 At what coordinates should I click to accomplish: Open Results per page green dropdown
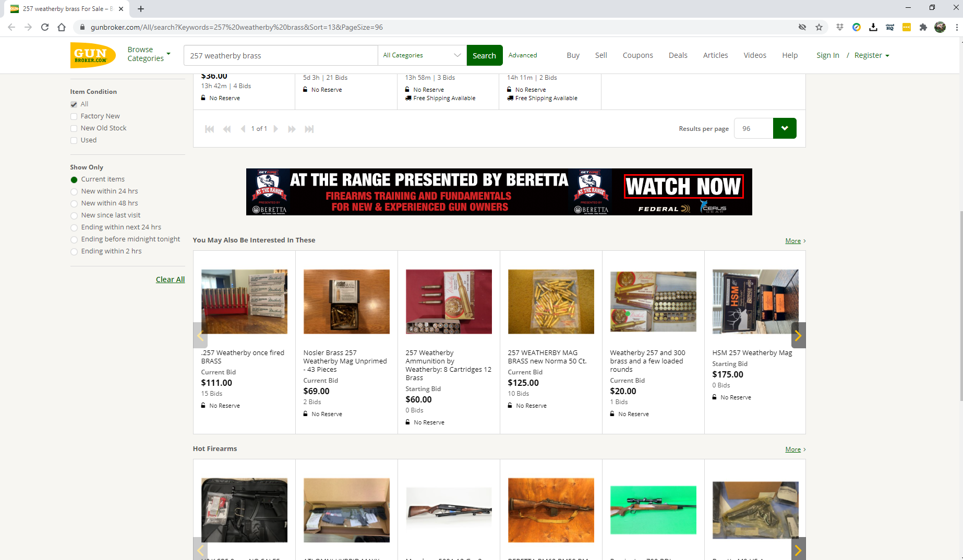pos(785,128)
